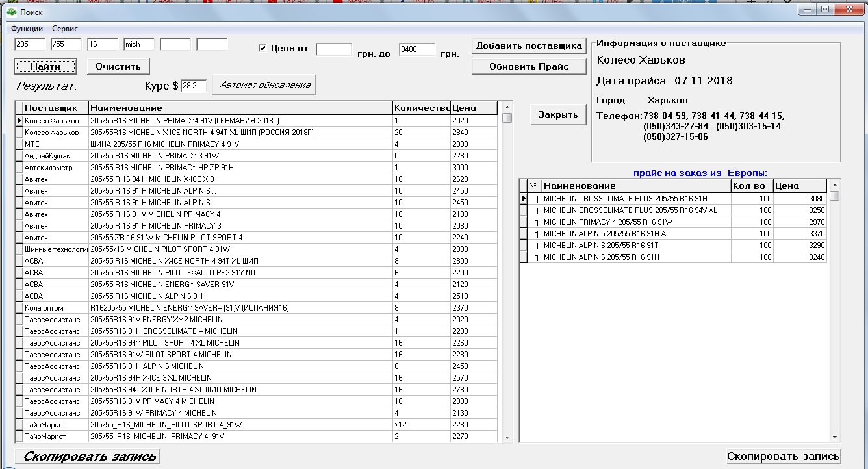Select "MICHELIN ALPIN 6 205/55 R16 91T" row
This screenshot has height=469, width=868.
click(x=674, y=246)
